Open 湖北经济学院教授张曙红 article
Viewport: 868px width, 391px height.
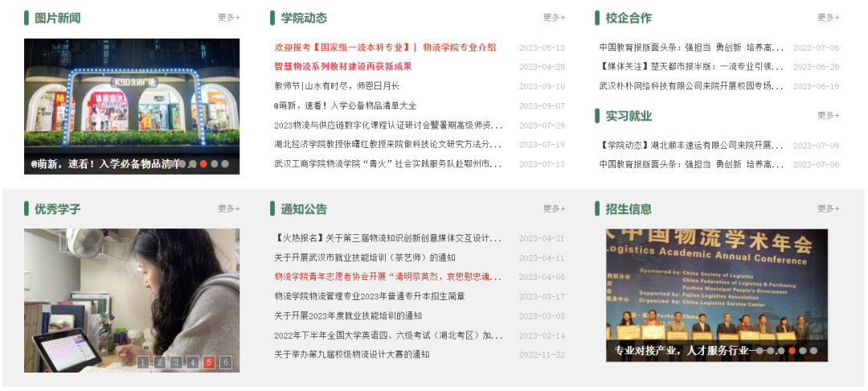click(388, 145)
